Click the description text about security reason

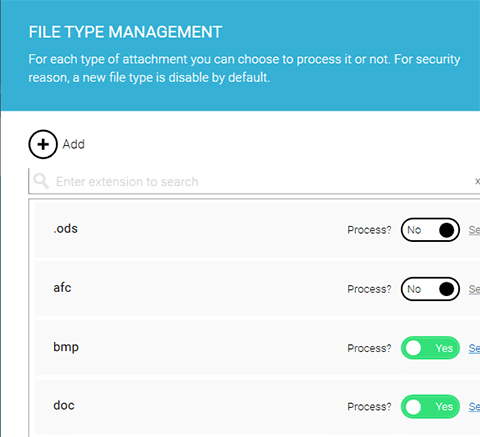coord(244,68)
